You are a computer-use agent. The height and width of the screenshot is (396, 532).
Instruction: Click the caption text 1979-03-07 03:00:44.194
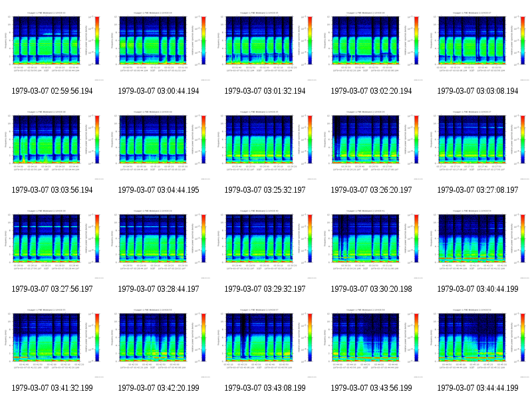click(x=158, y=91)
